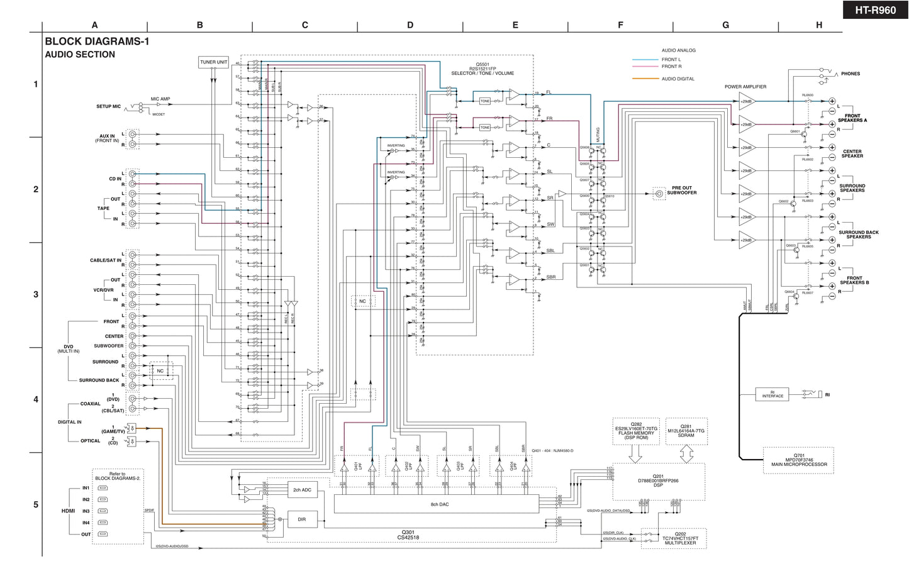Click the HT-R960 model label
The image size is (909, 588).
pyautogui.click(x=875, y=10)
